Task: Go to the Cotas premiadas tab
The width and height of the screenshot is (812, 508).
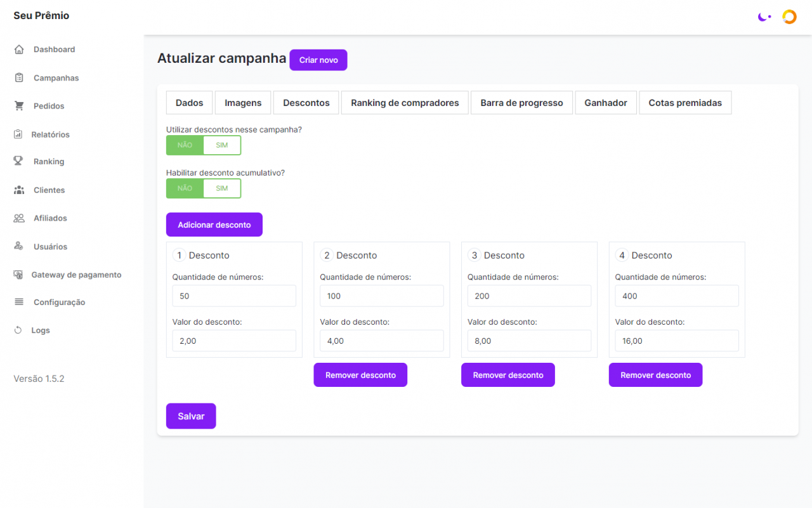Action: pos(685,103)
